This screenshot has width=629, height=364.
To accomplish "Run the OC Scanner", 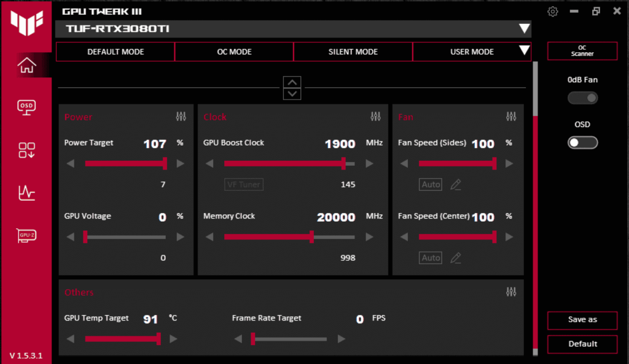I will coord(582,51).
